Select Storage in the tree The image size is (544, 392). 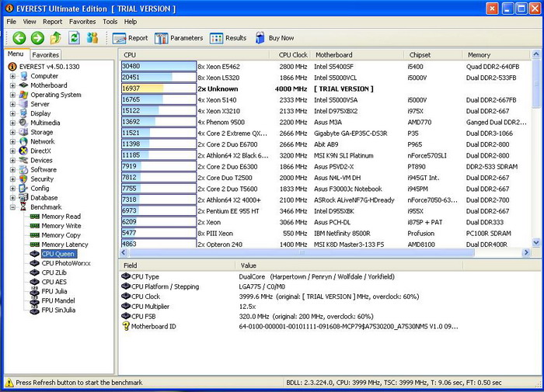pyautogui.click(x=42, y=132)
